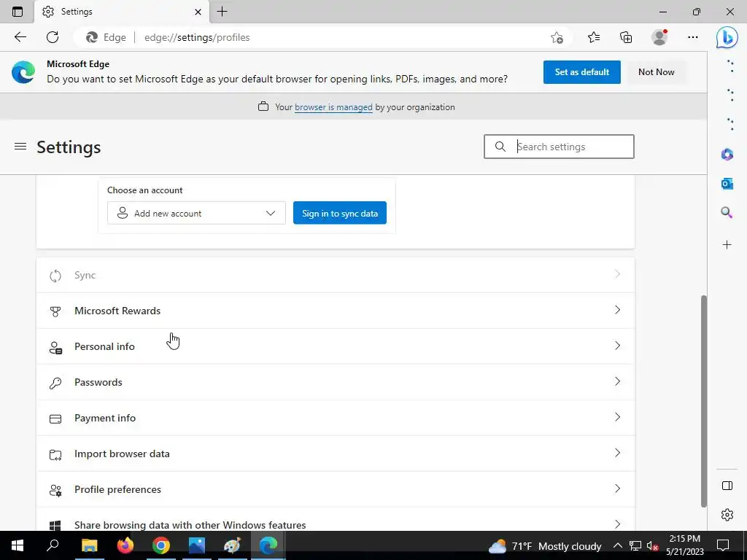
Task: Open Microsoft 365 icon in sidebar
Action: [x=727, y=155]
